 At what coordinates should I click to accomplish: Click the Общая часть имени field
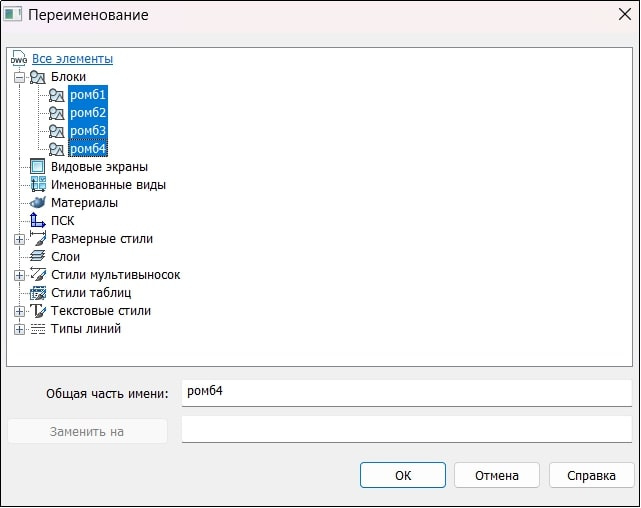coord(407,393)
